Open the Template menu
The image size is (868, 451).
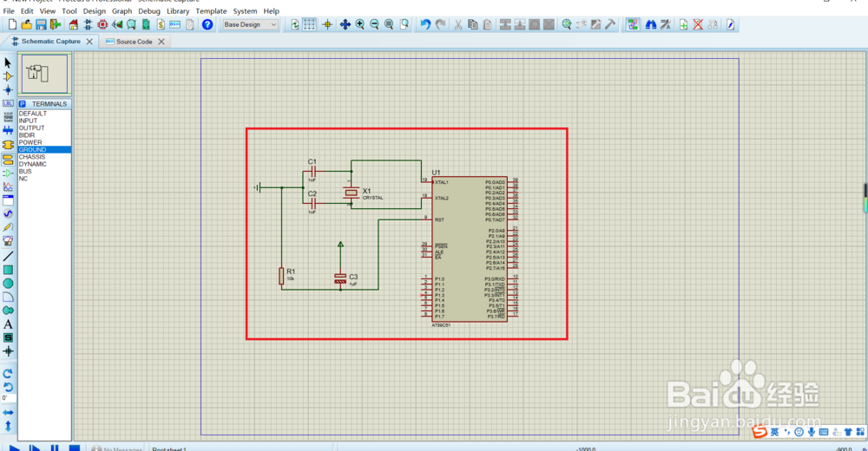pyautogui.click(x=211, y=11)
